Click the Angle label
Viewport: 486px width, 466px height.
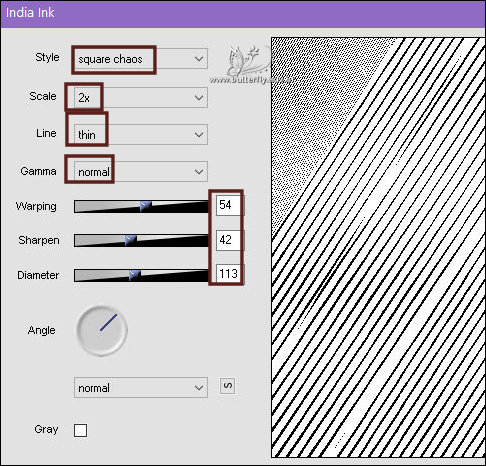point(42,330)
